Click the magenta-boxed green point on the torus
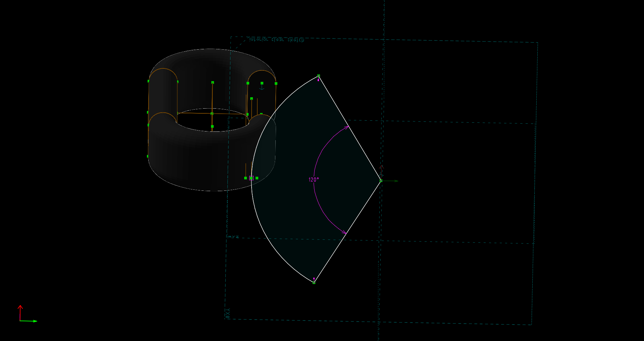 (x=251, y=178)
